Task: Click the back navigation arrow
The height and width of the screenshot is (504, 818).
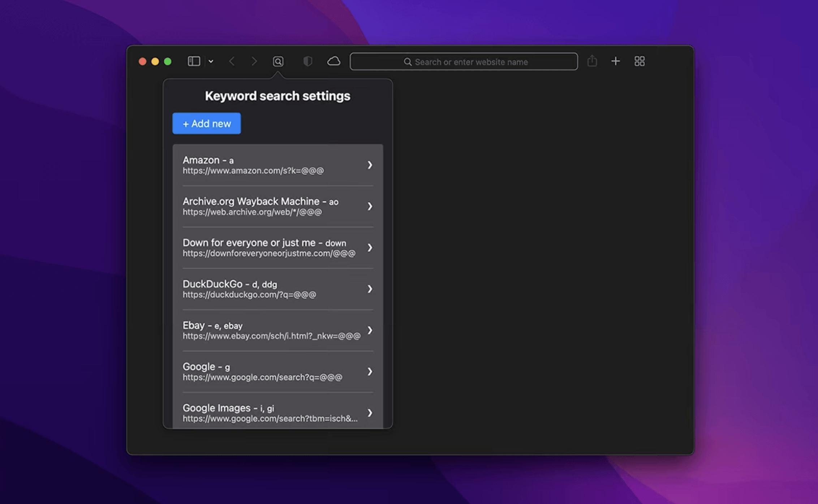Action: point(232,61)
